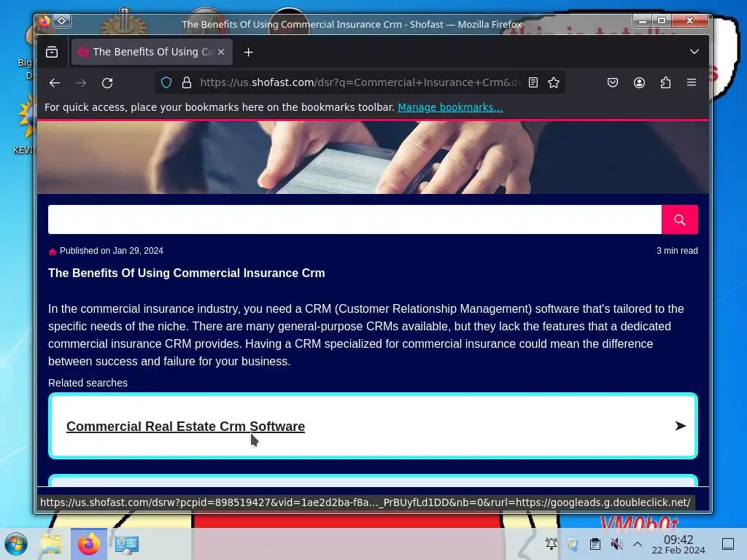Open the Windows Start menu

(x=16, y=544)
